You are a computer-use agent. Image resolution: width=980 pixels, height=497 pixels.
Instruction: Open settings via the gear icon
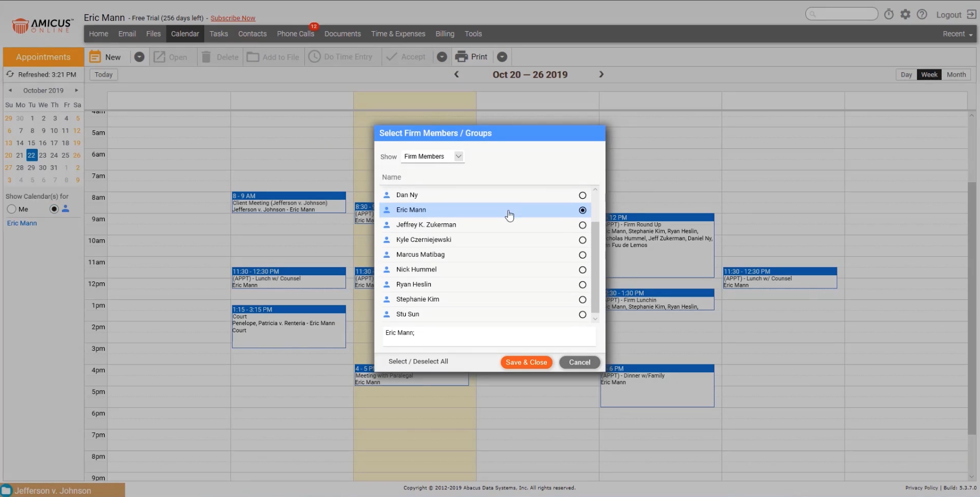(x=905, y=14)
